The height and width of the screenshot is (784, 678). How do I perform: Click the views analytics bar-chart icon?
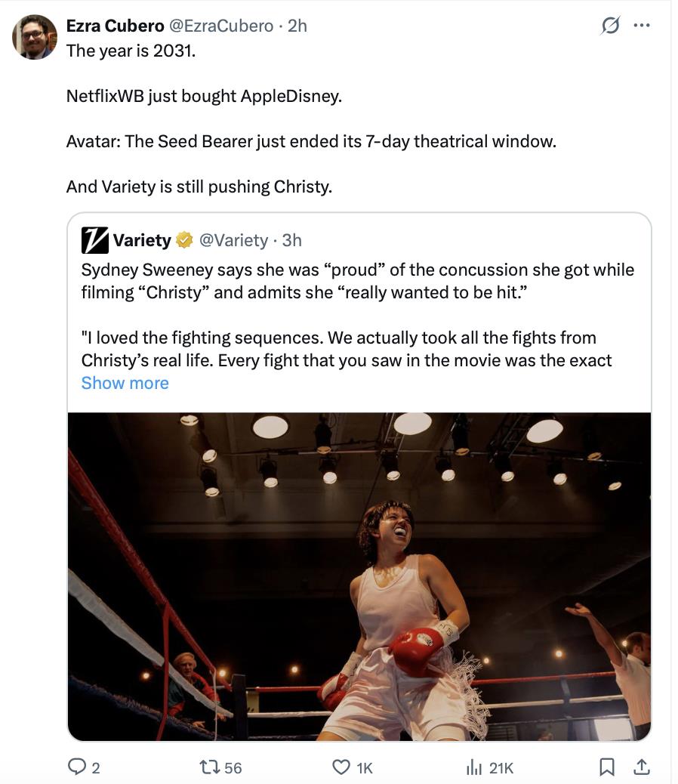(473, 767)
